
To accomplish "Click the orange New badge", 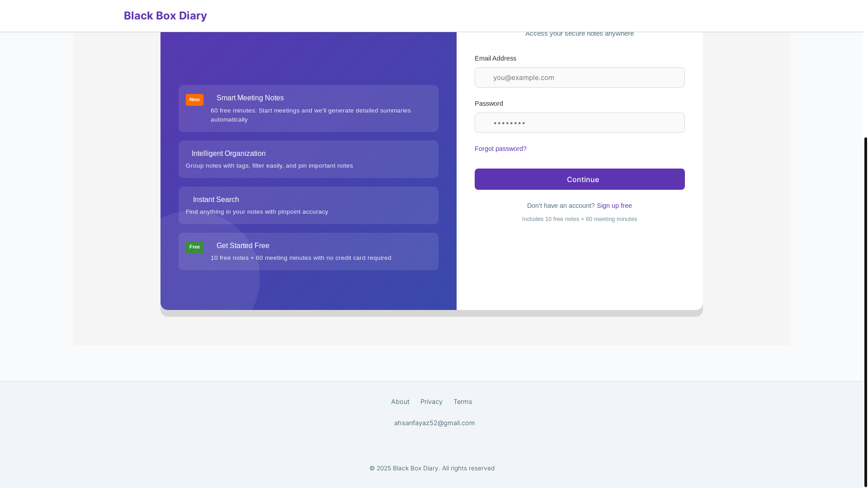I will (194, 100).
